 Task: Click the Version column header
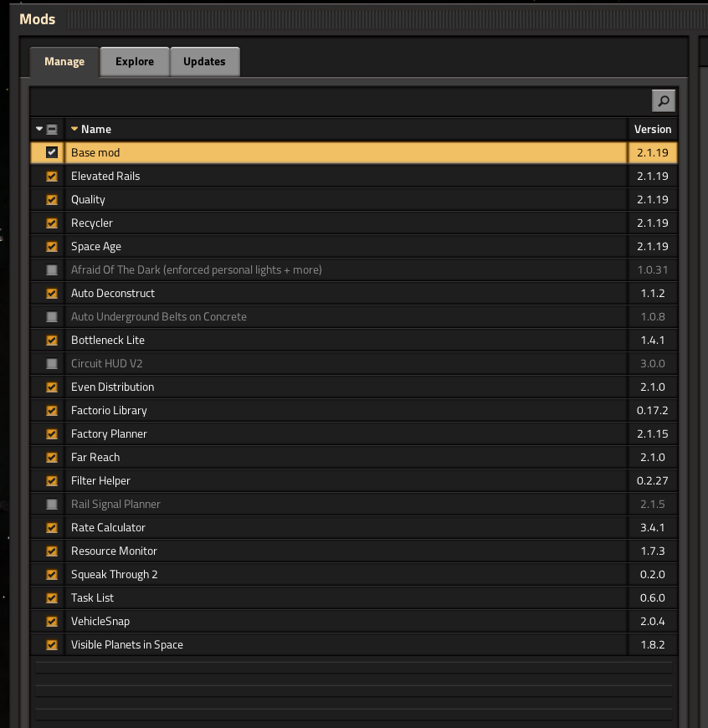pos(653,129)
